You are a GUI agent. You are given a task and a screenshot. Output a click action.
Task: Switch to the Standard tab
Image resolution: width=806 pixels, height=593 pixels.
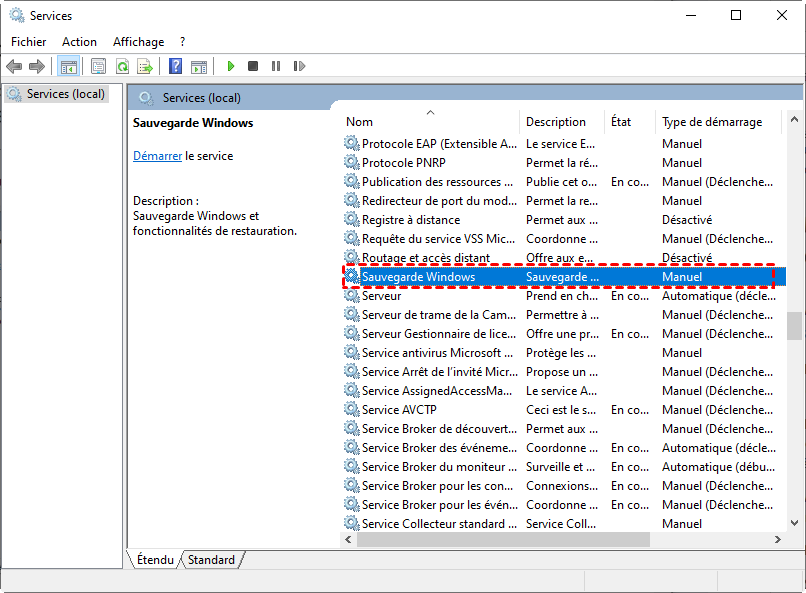[211, 560]
